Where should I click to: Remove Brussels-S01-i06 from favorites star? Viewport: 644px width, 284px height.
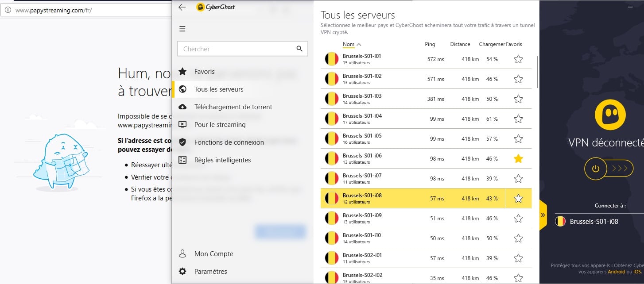tap(518, 159)
